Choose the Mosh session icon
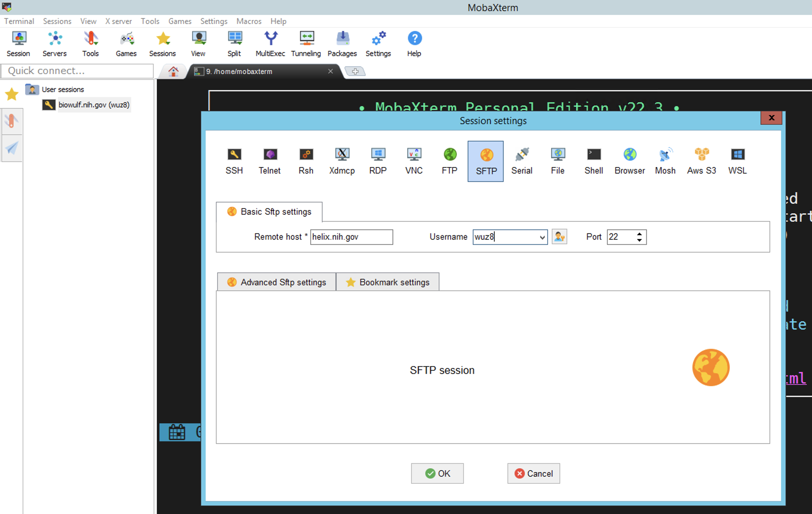Image resolution: width=812 pixels, height=514 pixels. (665, 161)
